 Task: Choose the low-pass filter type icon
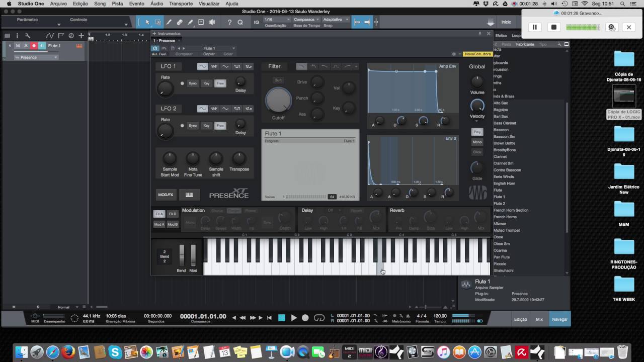coord(301,66)
